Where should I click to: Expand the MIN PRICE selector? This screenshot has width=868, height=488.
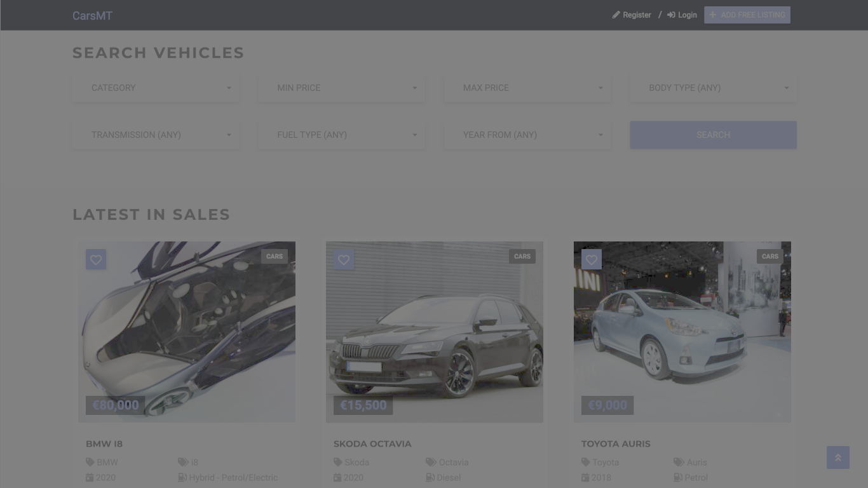tap(341, 88)
